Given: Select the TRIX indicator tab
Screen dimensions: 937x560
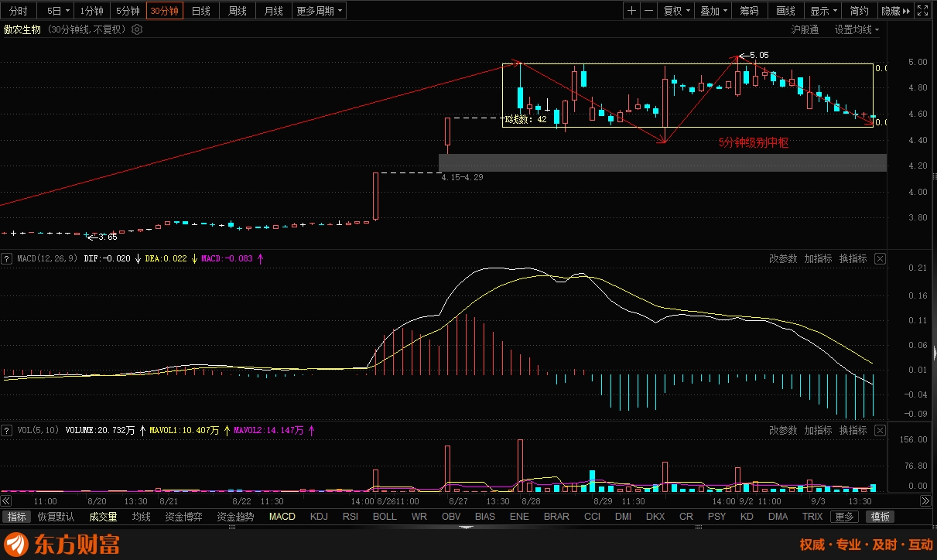Looking at the screenshot, I should click(x=812, y=517).
